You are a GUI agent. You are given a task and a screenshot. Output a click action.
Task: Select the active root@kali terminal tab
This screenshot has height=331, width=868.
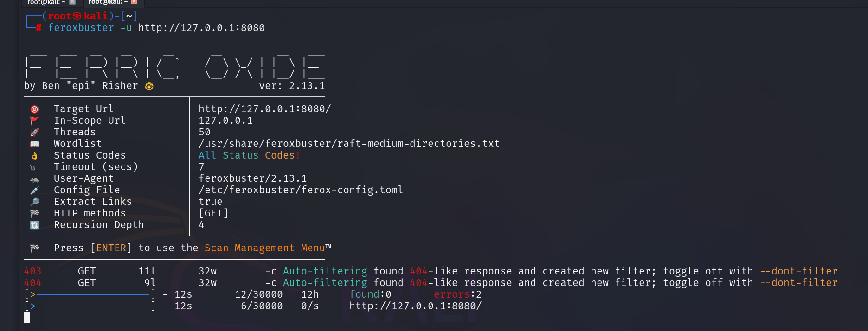[113, 3]
